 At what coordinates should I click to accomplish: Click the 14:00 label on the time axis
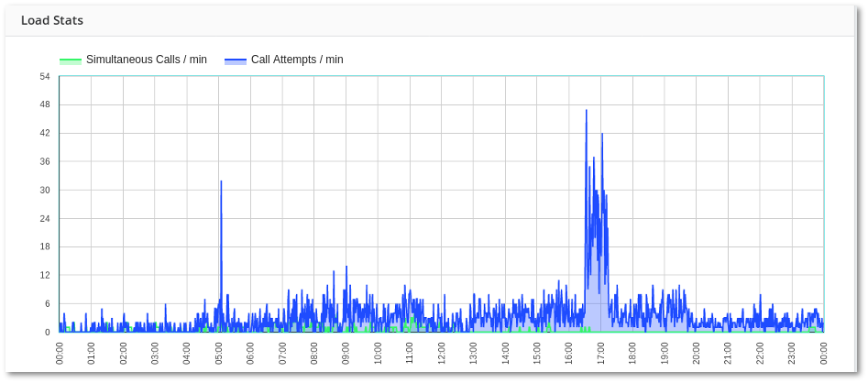tap(505, 353)
